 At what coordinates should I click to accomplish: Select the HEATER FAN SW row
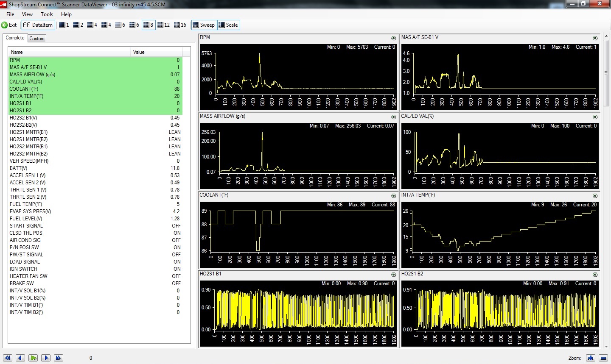95,276
